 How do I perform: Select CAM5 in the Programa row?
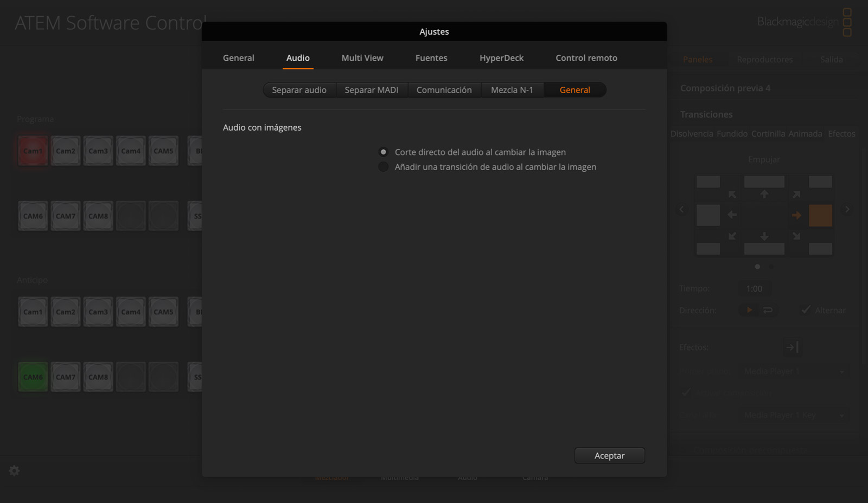click(163, 151)
